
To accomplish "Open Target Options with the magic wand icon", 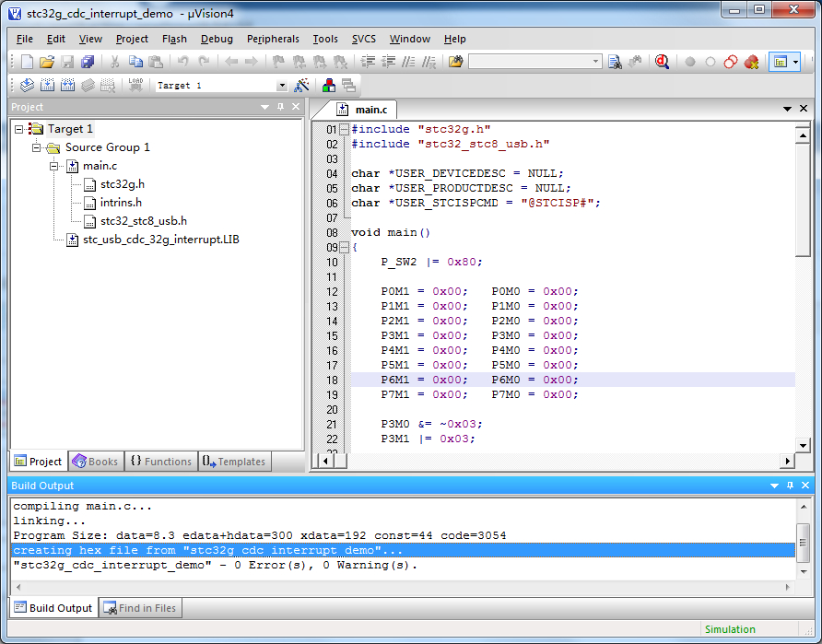I will coord(302,85).
